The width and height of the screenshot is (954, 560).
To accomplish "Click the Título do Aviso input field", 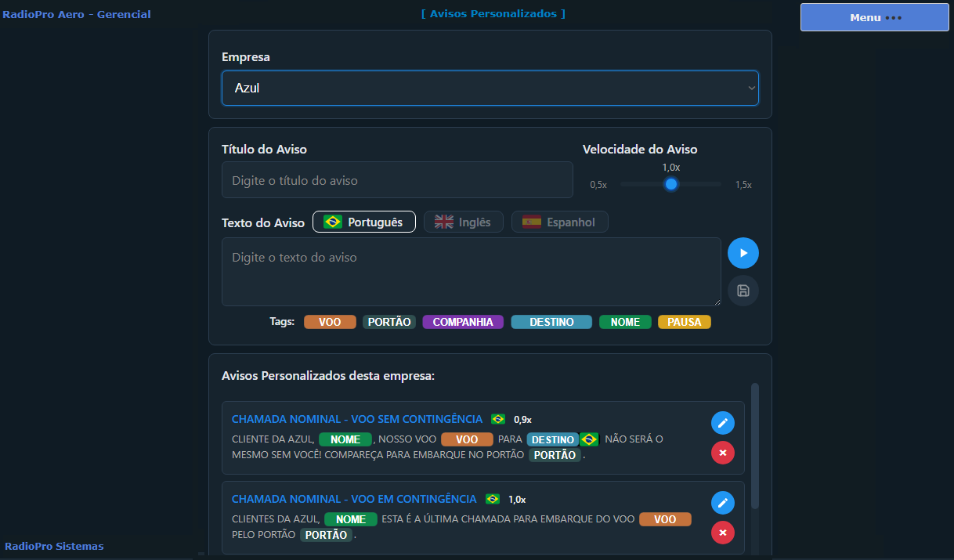I will pos(397,180).
